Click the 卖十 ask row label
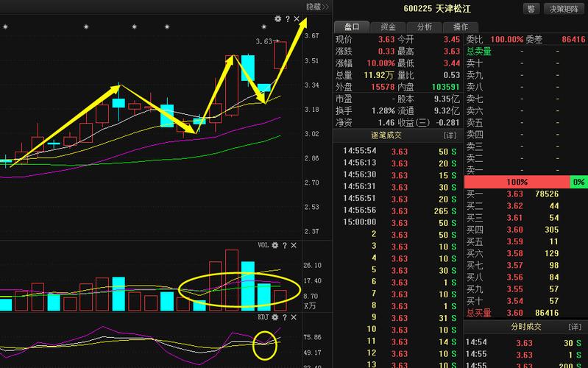 pos(475,63)
